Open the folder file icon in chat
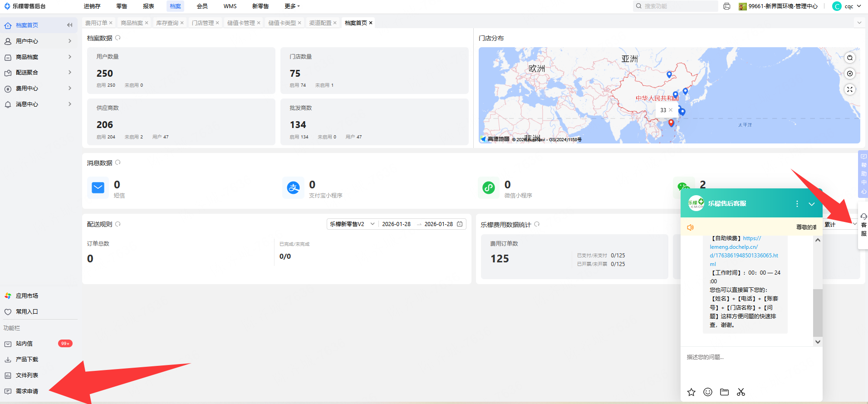This screenshot has height=404, width=868. pyautogui.click(x=724, y=392)
